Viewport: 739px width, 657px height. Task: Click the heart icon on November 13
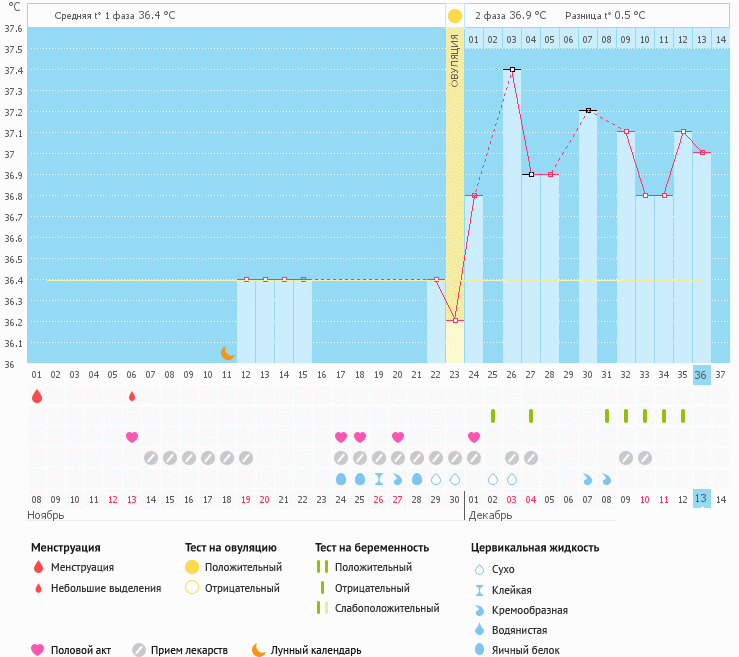132,437
